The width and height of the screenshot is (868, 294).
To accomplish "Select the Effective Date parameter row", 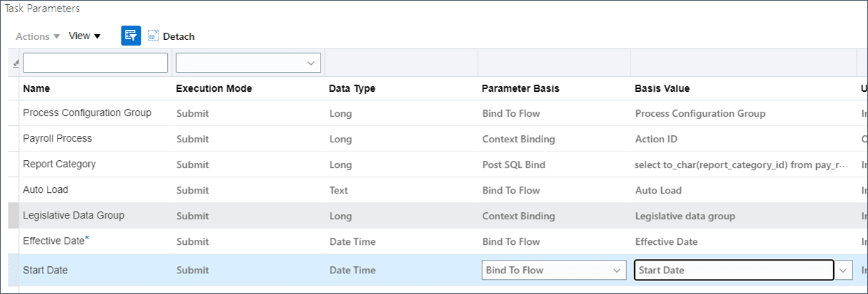I will [x=53, y=241].
